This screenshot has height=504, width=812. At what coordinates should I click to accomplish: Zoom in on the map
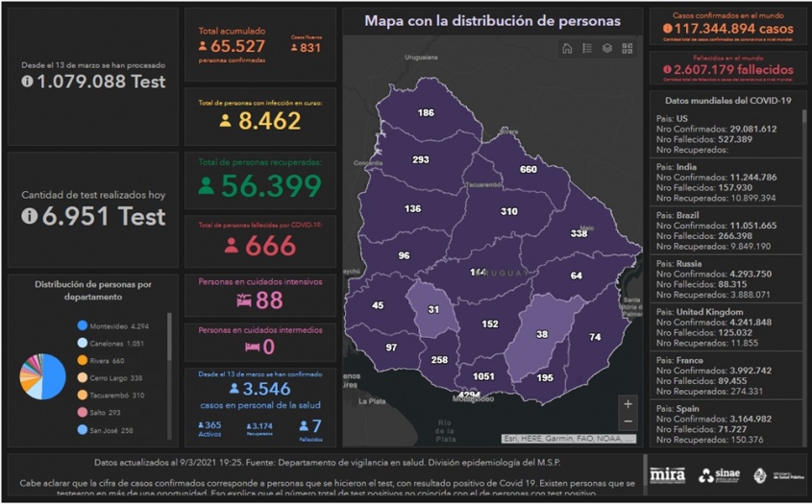627,404
